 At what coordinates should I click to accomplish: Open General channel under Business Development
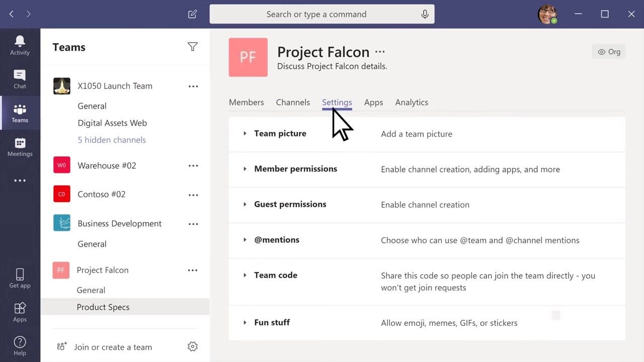(x=92, y=244)
